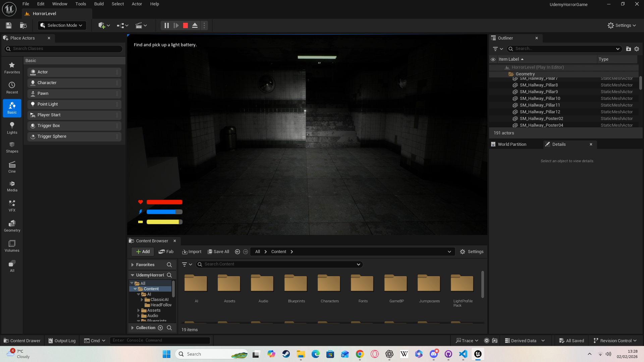The height and width of the screenshot is (362, 644).
Task: Expand the AI folder in the content tree
Action: 139,294
